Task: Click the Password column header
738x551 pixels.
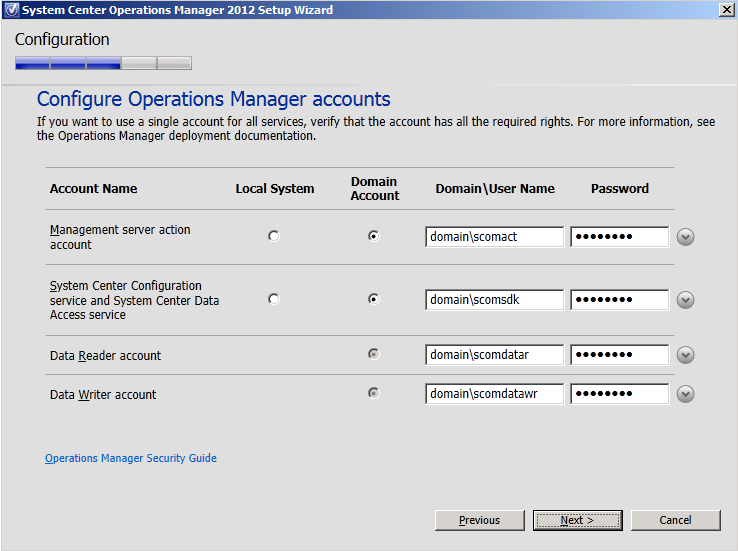Action: [x=620, y=189]
